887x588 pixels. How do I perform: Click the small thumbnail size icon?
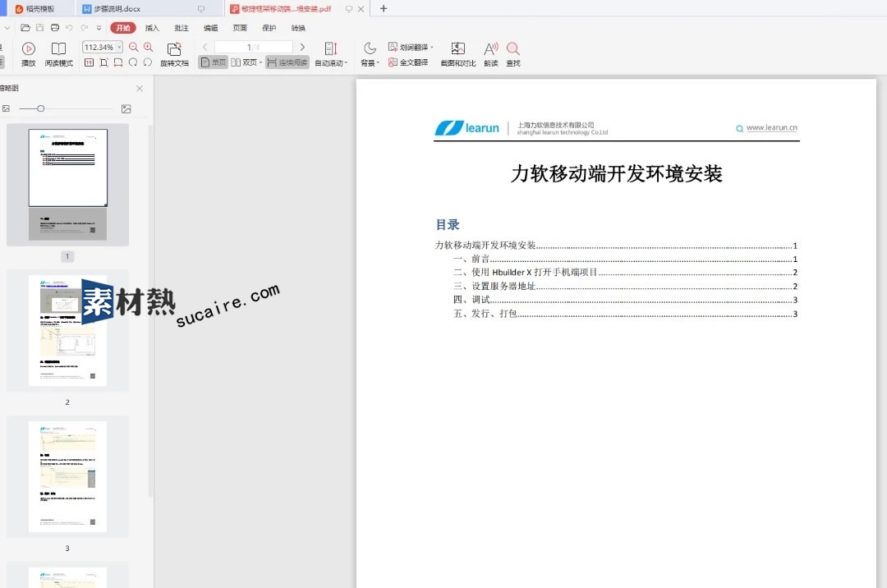6,108
